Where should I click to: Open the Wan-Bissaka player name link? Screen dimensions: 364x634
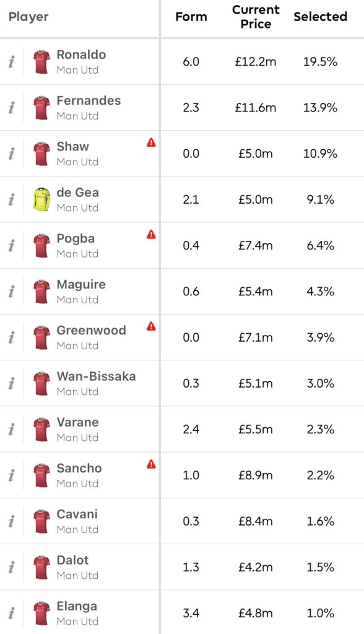tap(96, 376)
